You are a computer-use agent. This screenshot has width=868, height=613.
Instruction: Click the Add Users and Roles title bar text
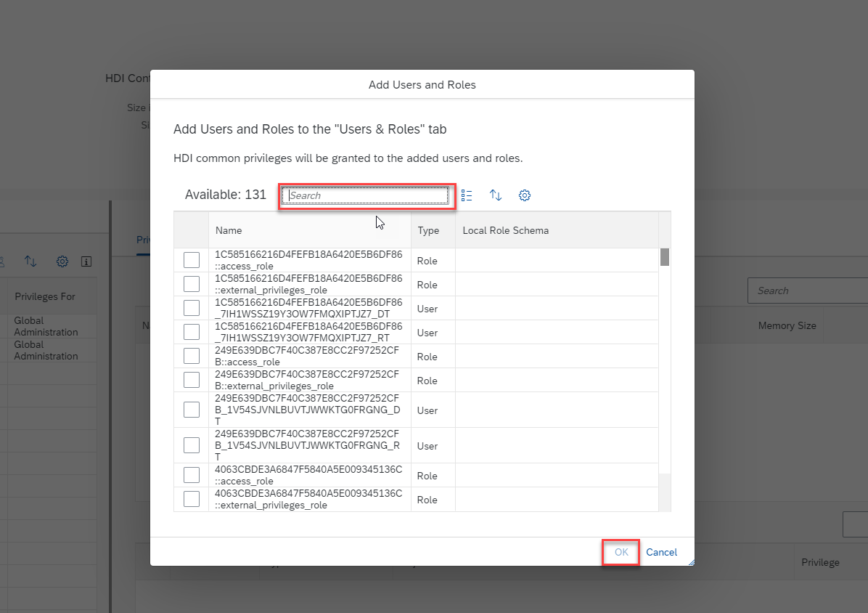coord(422,85)
